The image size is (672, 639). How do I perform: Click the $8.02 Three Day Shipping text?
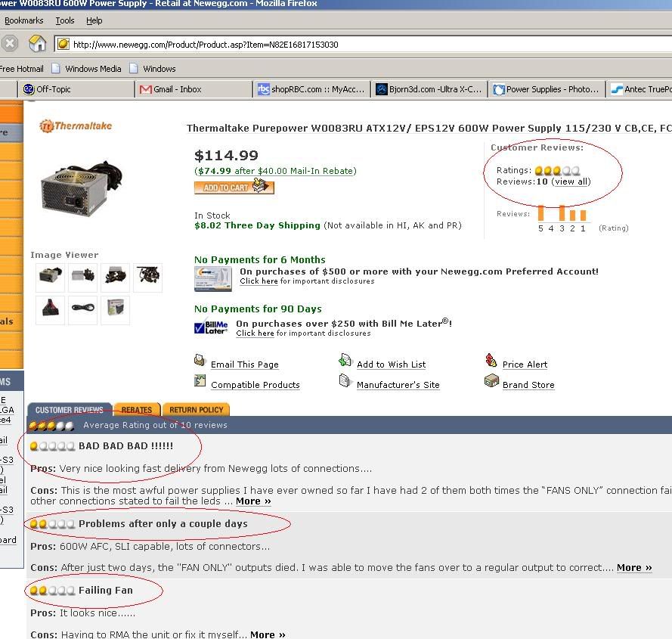click(257, 225)
